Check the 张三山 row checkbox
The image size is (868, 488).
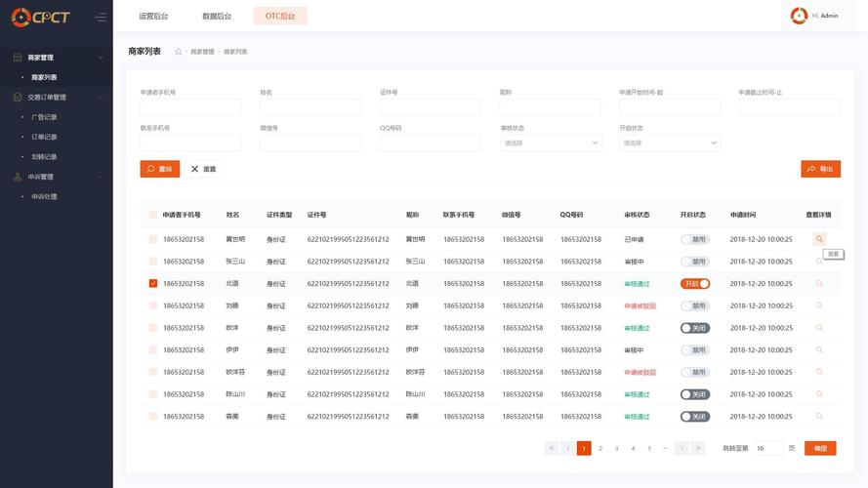point(153,262)
